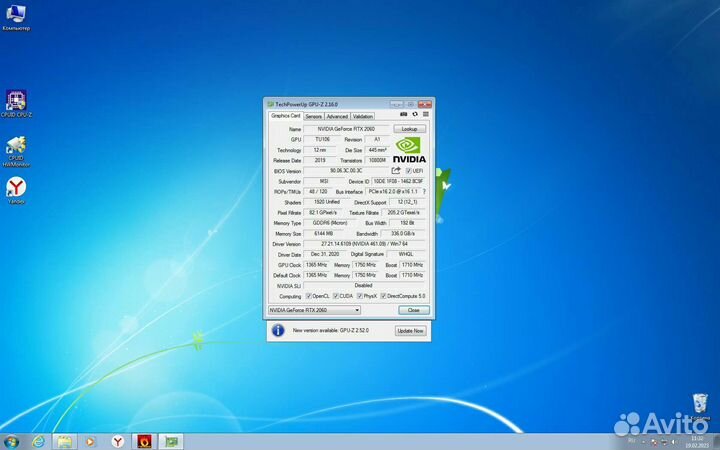Toggle the UEFI checkbox
The height and width of the screenshot is (450, 720).
point(408,171)
